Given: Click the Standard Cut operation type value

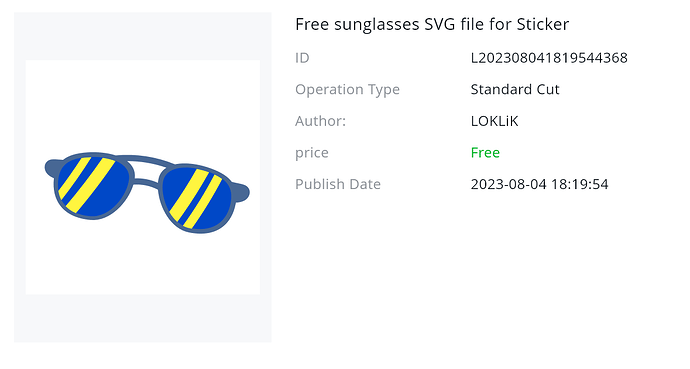Looking at the screenshot, I should click(515, 89).
